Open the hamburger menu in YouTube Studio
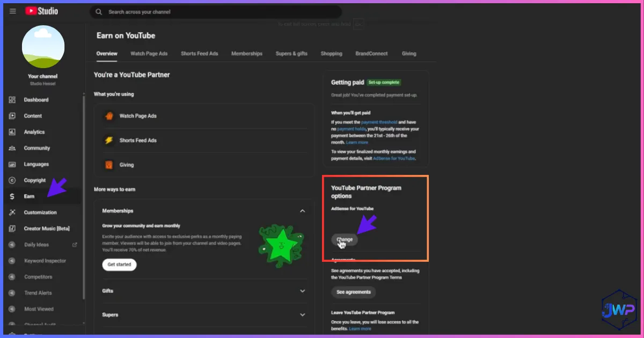 [x=13, y=11]
